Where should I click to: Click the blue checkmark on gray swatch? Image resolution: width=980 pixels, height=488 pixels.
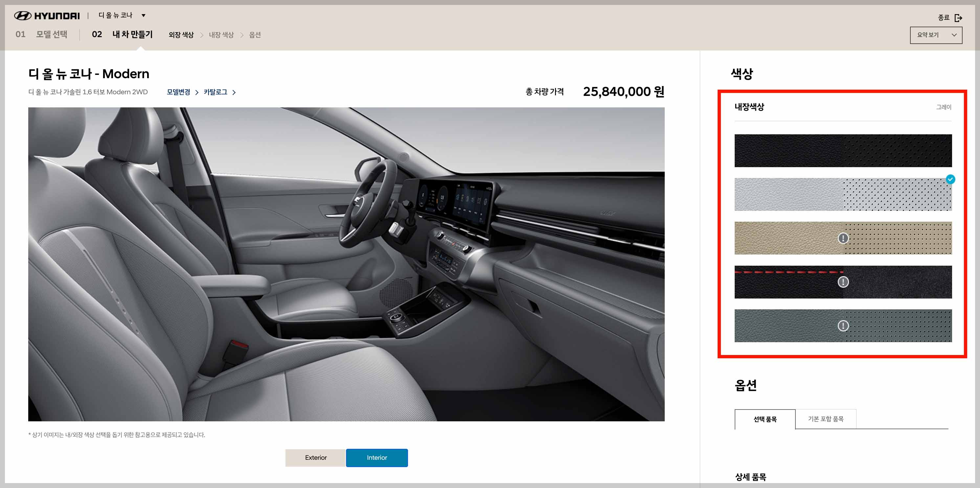coord(950,179)
